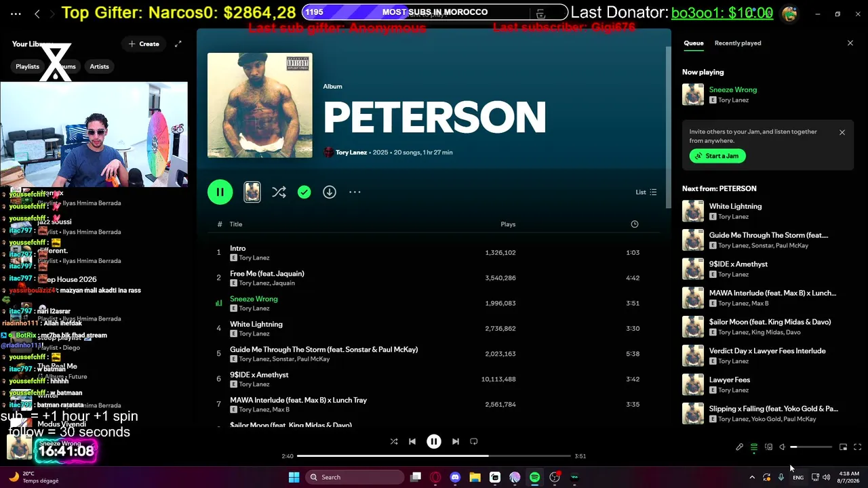
Task: Dismiss the Jam invitation card
Action: 842,133
